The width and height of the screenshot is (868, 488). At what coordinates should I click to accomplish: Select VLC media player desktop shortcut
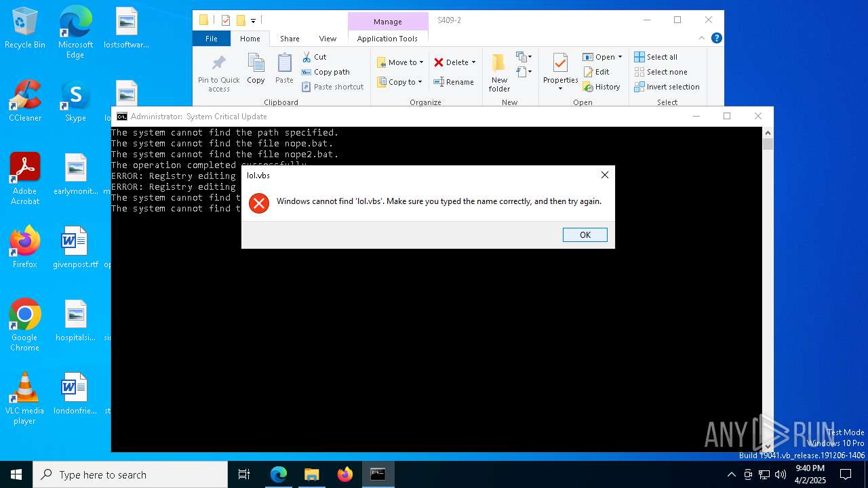pyautogui.click(x=25, y=399)
